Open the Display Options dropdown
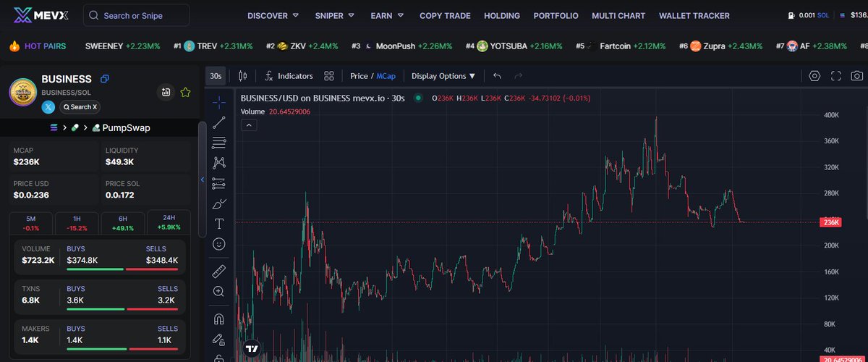This screenshot has width=868, height=362. pyautogui.click(x=443, y=75)
